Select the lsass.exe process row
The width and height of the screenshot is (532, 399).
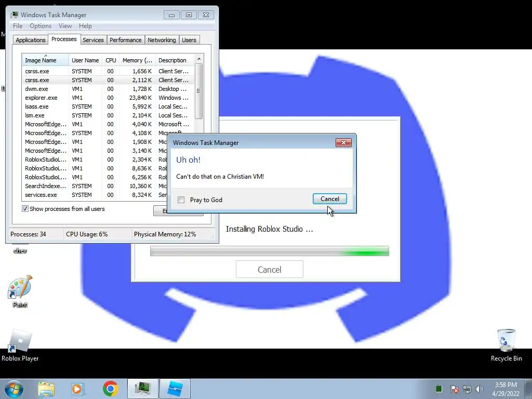(108, 107)
